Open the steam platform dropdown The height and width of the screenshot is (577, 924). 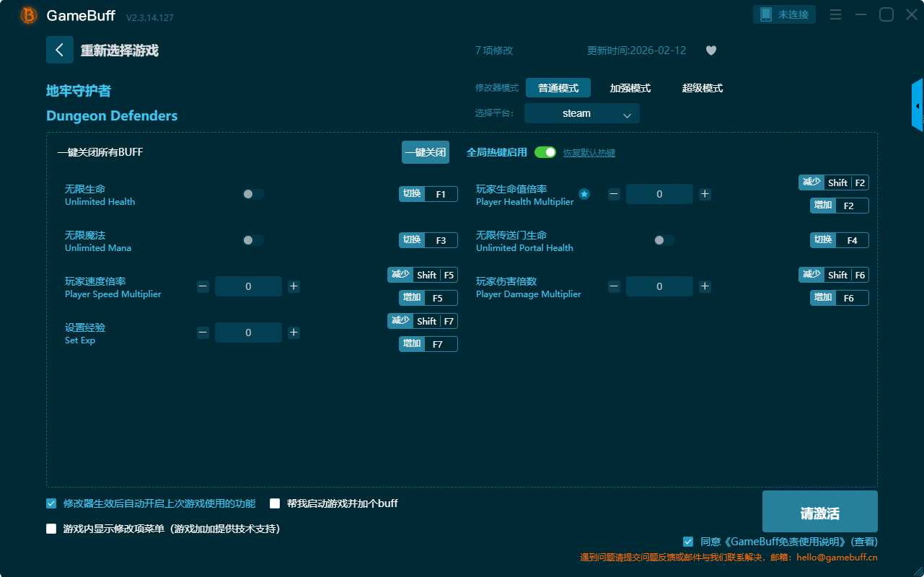pos(581,113)
